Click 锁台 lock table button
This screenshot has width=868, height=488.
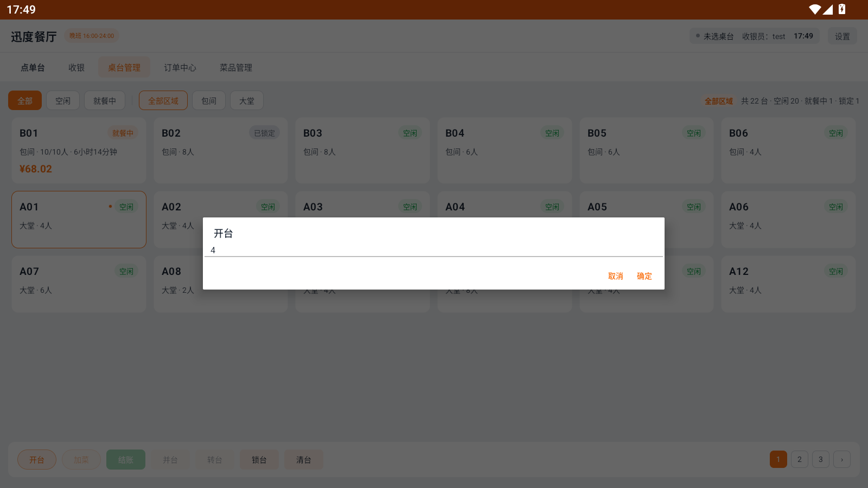(259, 459)
